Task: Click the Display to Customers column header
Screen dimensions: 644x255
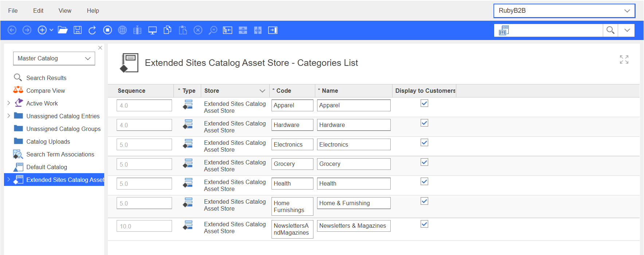Action: pos(425,91)
